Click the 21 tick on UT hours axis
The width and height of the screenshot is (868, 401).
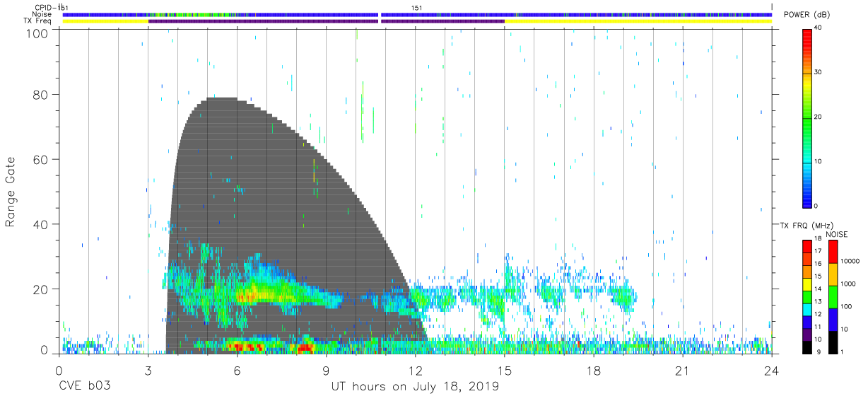683,371
